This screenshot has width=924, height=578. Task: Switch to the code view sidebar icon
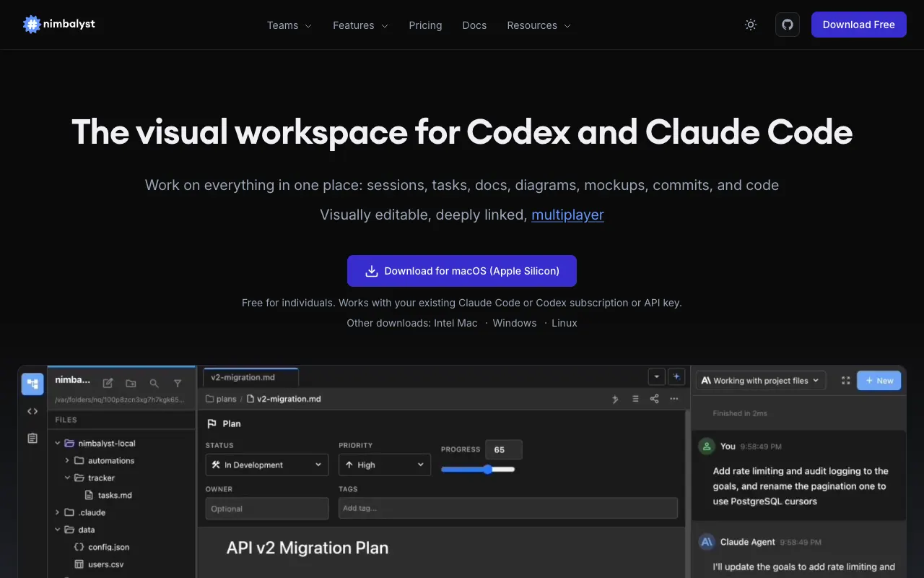32,411
